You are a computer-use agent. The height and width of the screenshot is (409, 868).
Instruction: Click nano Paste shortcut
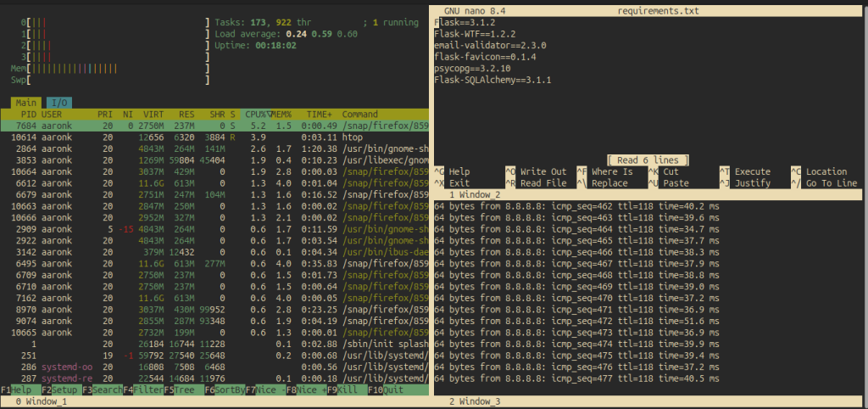click(x=669, y=183)
